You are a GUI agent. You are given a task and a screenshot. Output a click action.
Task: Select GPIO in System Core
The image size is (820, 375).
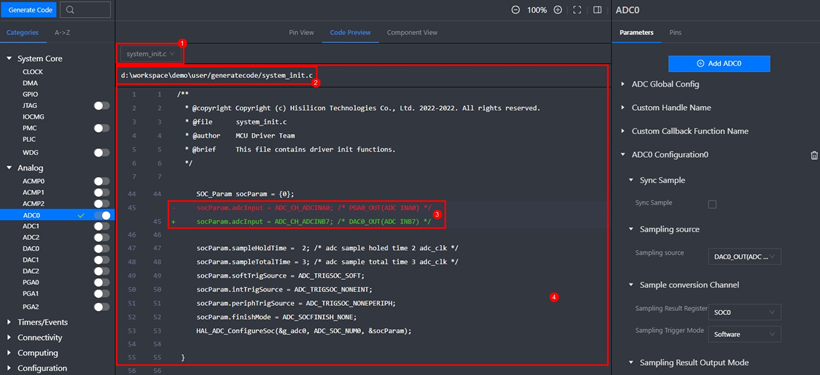tap(30, 94)
